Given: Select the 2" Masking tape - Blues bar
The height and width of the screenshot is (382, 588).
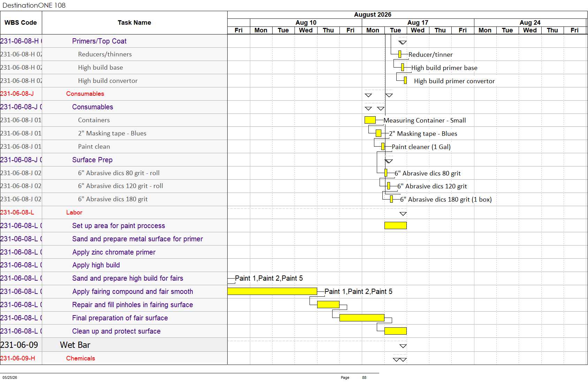Looking at the screenshot, I should [379, 133].
